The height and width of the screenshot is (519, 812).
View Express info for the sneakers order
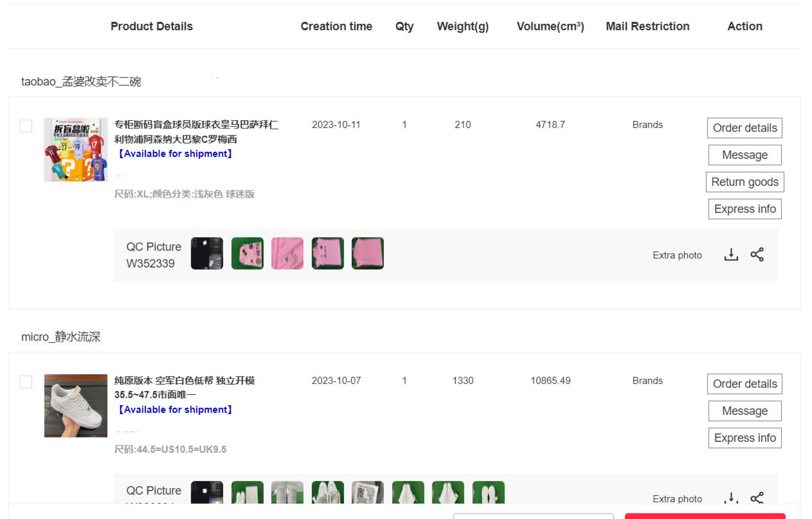tap(745, 438)
